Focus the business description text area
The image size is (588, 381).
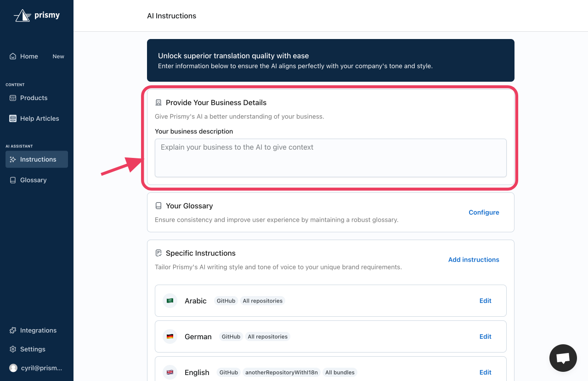[331, 158]
